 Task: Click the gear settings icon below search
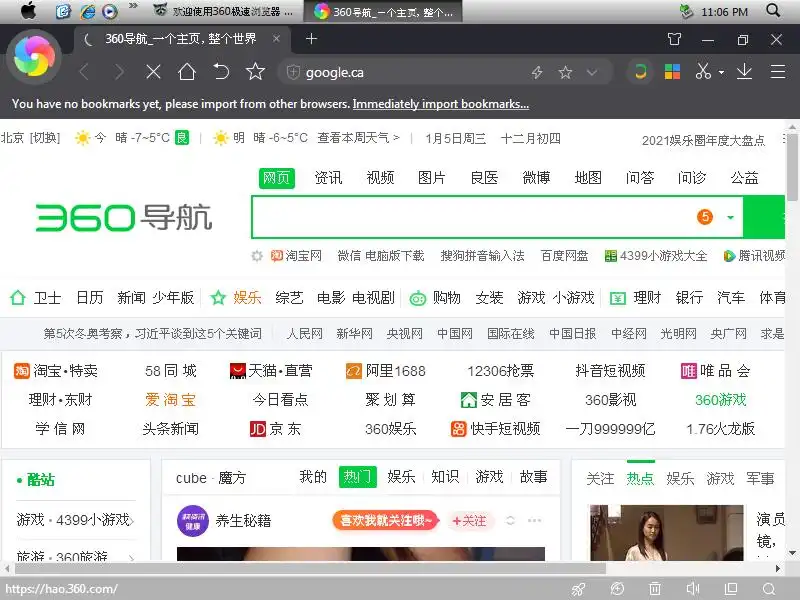257,256
